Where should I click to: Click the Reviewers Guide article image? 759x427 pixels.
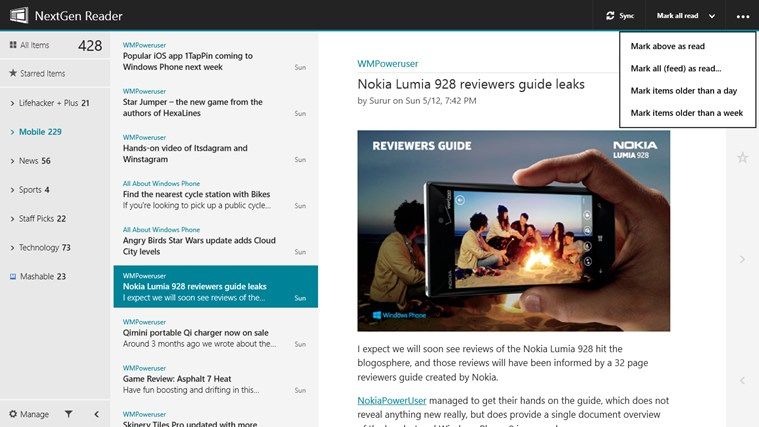514,231
